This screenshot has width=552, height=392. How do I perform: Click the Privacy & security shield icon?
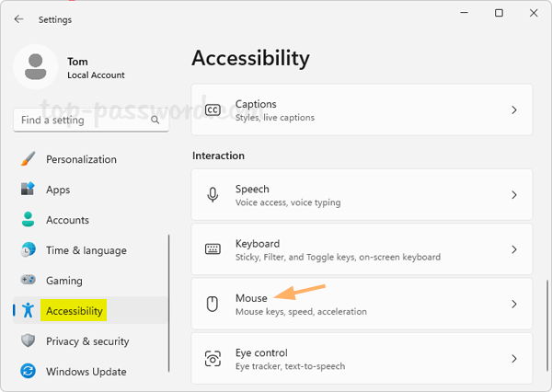point(29,341)
